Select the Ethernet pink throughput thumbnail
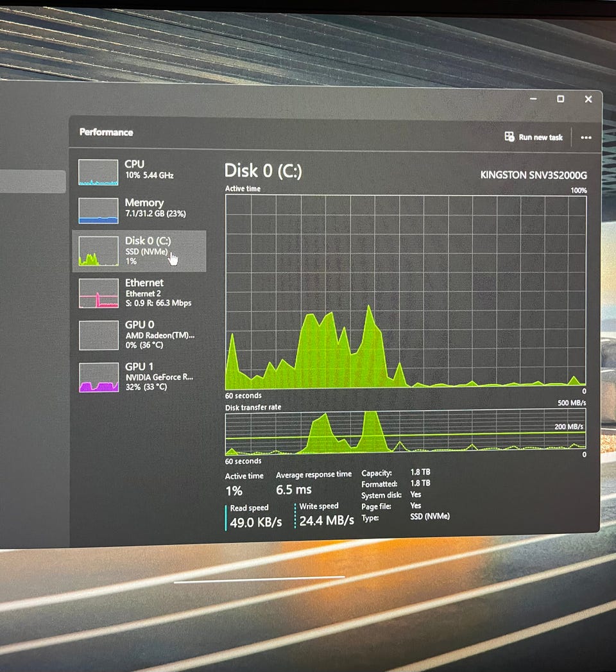The image size is (616, 672). pos(98,293)
